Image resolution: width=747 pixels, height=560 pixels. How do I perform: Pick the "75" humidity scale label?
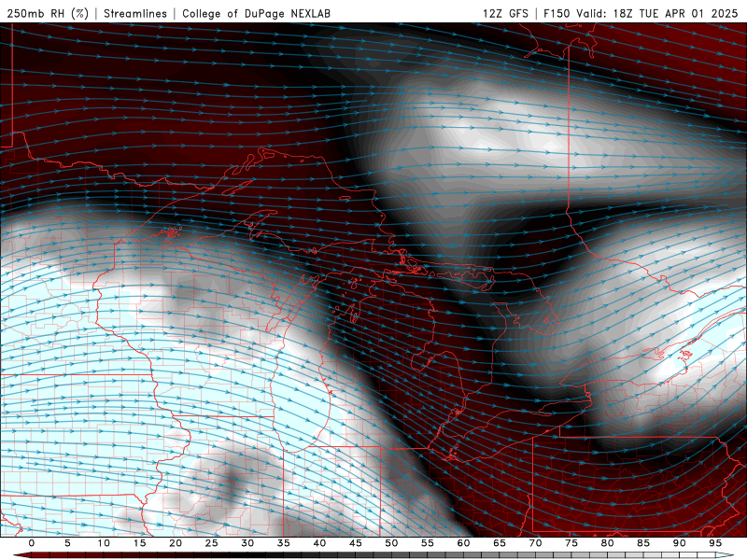[x=571, y=543]
